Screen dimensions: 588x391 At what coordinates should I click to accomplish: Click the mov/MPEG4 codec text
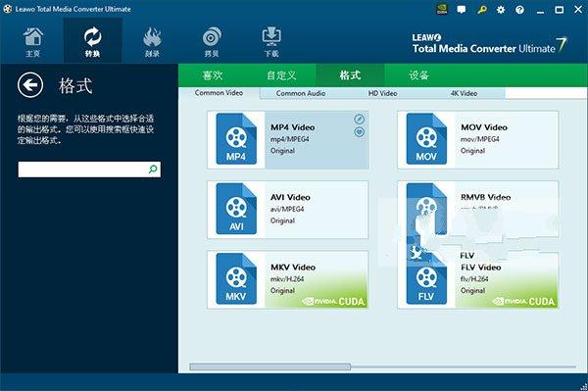[x=480, y=139]
